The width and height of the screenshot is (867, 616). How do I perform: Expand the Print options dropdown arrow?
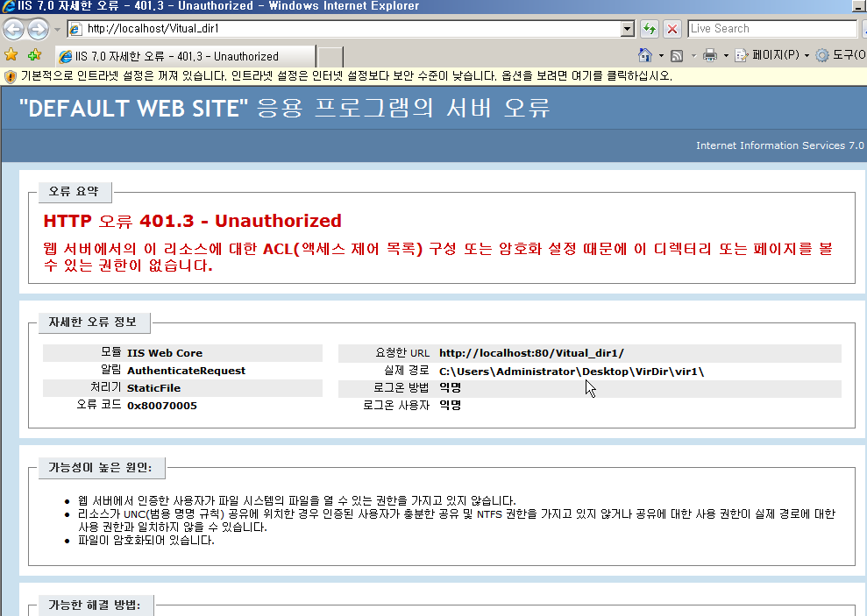(x=726, y=56)
